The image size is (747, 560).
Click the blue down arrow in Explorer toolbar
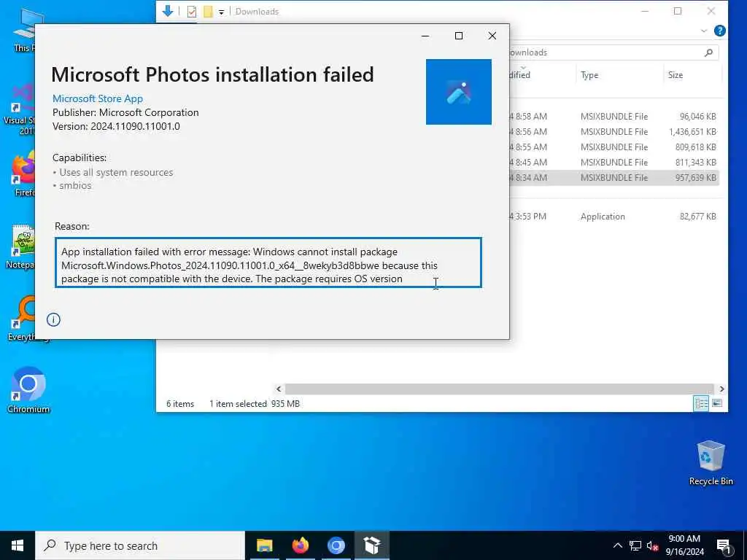click(168, 11)
